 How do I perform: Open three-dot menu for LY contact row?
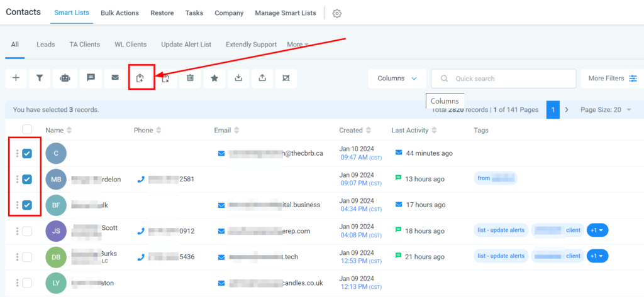(x=17, y=283)
